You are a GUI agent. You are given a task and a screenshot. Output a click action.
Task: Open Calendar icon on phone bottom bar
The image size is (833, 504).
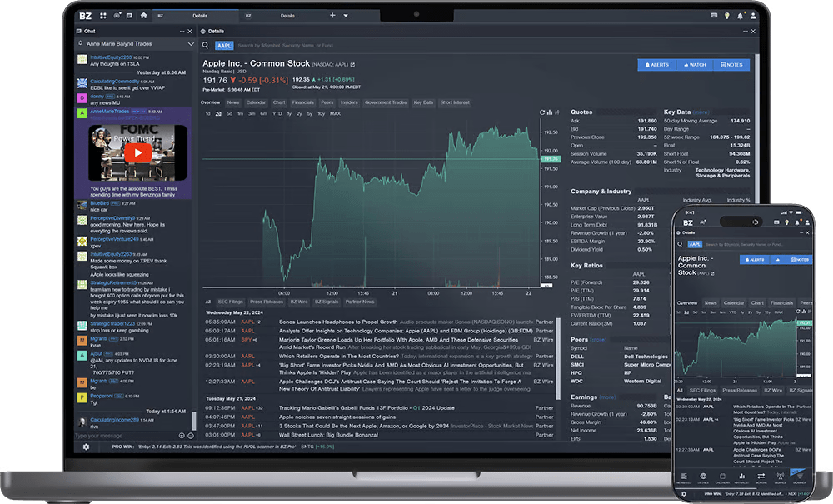722,478
